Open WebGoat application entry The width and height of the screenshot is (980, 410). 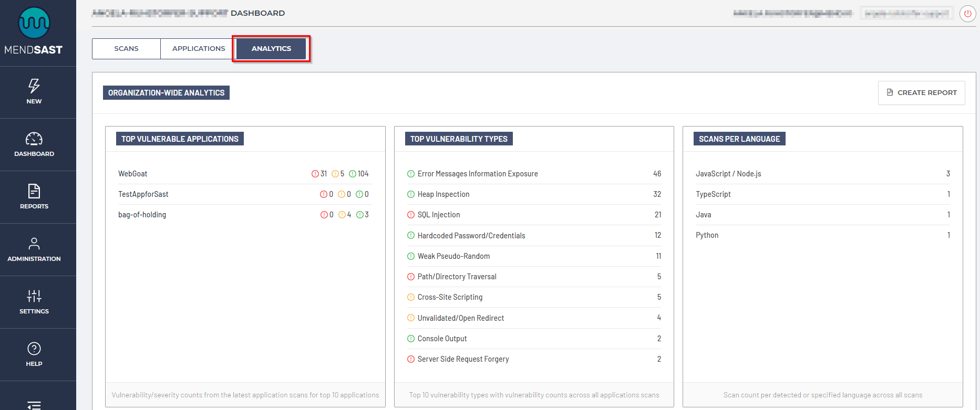tap(133, 174)
